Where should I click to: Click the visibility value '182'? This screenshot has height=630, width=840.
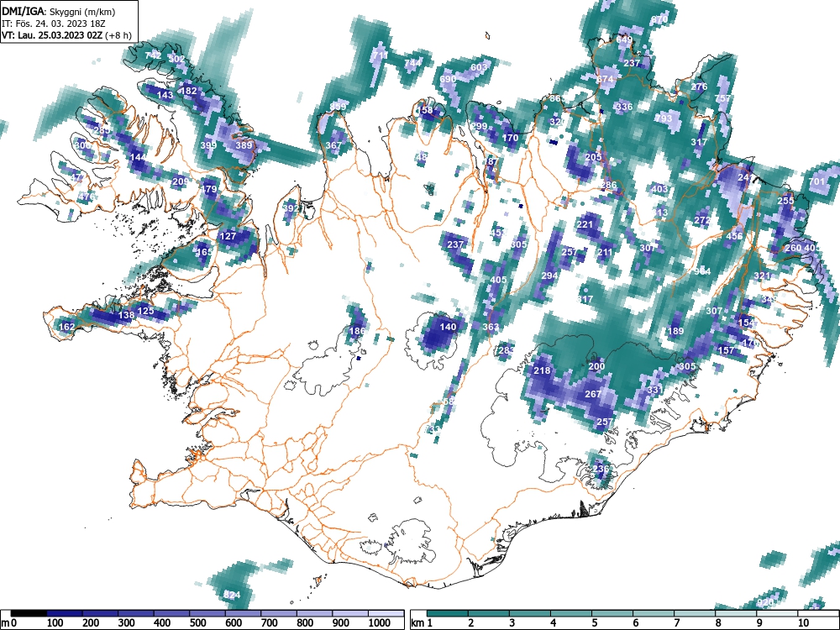[x=189, y=91]
